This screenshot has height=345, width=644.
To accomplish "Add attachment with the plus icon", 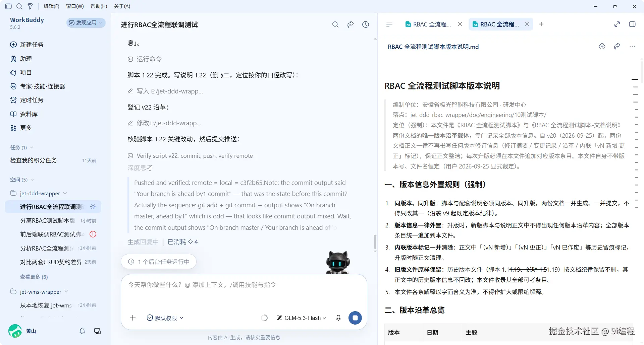I will [x=133, y=318].
